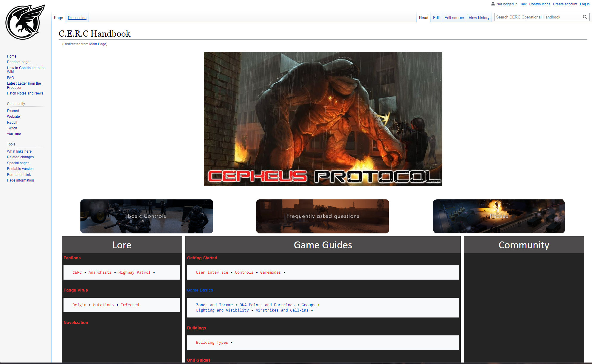Open the View history tab
The image size is (592, 364).
pyautogui.click(x=479, y=18)
